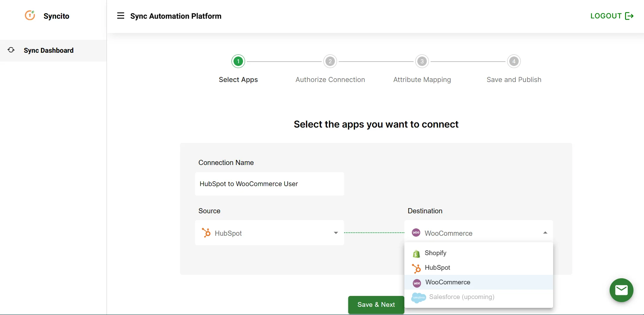Open the Sync Dashboard menu item
Image resolution: width=644 pixels, height=315 pixels.
(48, 50)
